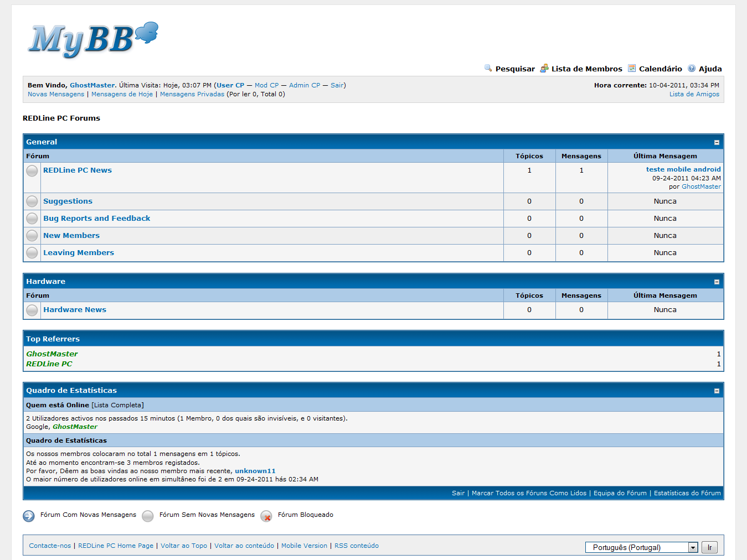Click the Hardware category title

click(45, 282)
